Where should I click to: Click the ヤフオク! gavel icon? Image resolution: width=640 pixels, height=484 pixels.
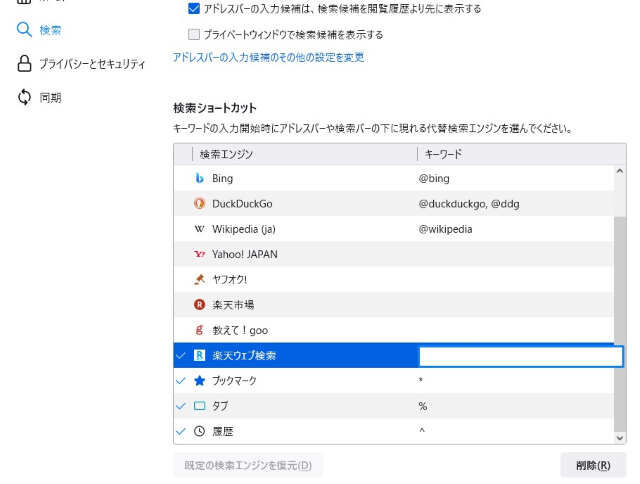click(x=199, y=280)
